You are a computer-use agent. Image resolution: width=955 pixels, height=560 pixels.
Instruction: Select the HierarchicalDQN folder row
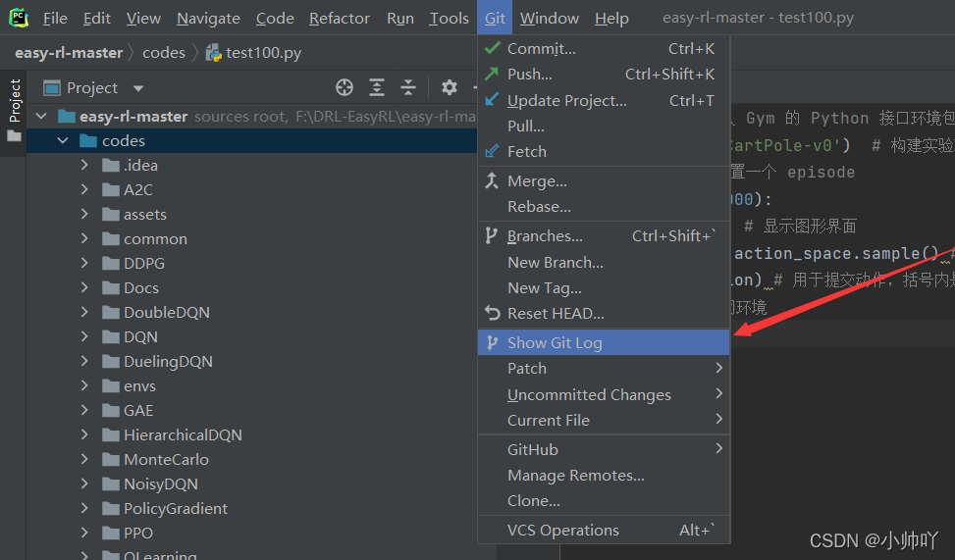tap(251, 434)
